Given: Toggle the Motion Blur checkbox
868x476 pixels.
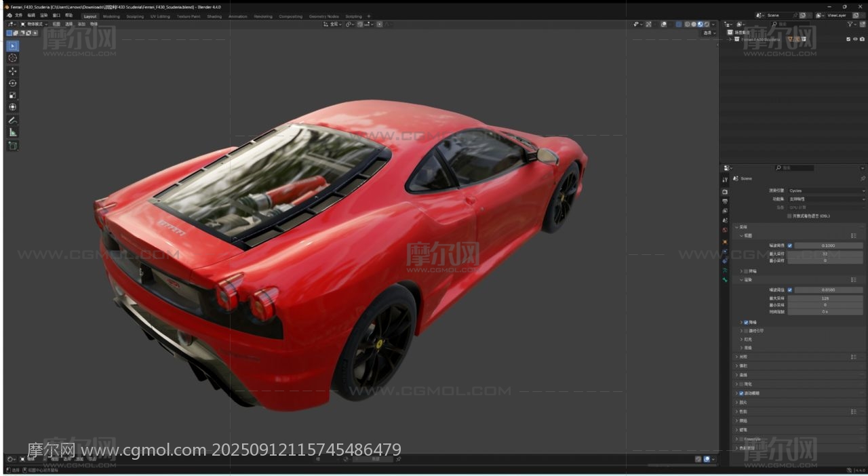Looking at the screenshot, I should click(x=741, y=393).
